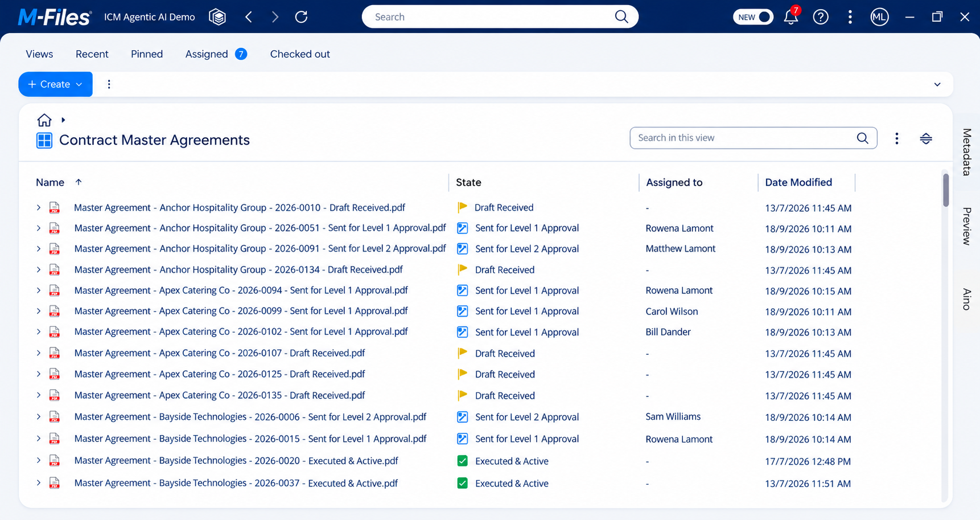Click Level 2 Approval state icon for 2026-0006

462,417
